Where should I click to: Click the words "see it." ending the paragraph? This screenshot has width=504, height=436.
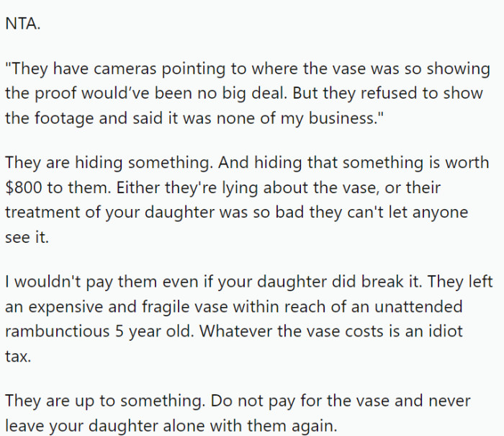coord(27,237)
